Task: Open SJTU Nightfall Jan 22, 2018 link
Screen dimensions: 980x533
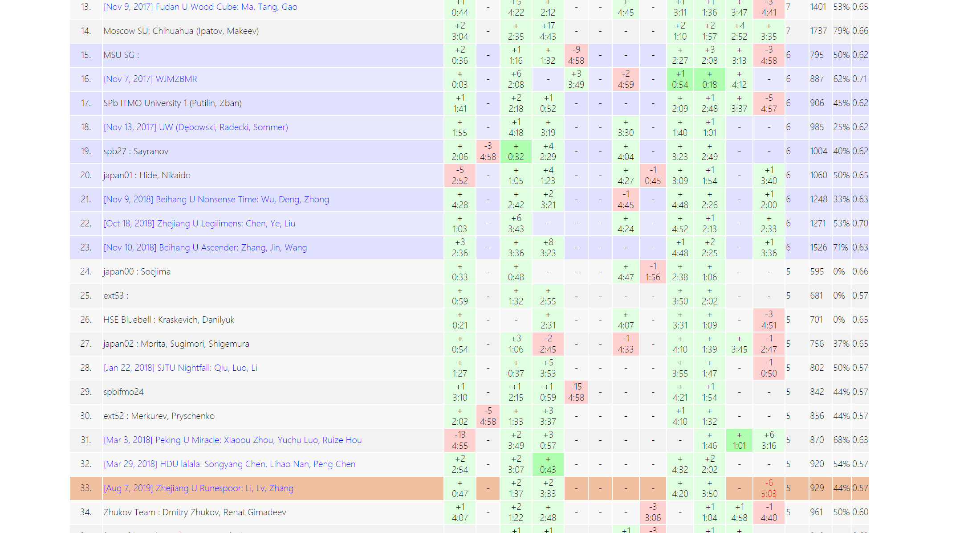Action: click(180, 368)
